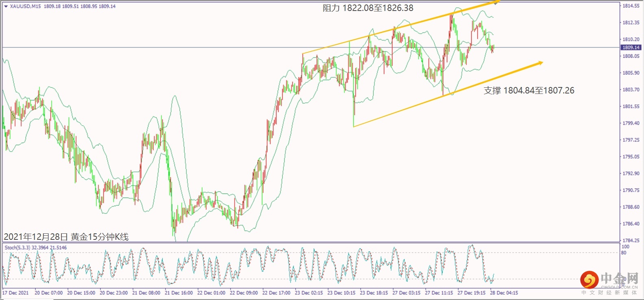Image resolution: width=644 pixels, height=300 pixels.
Task: Click the Stochastic 100 level label
Action: 625,247
